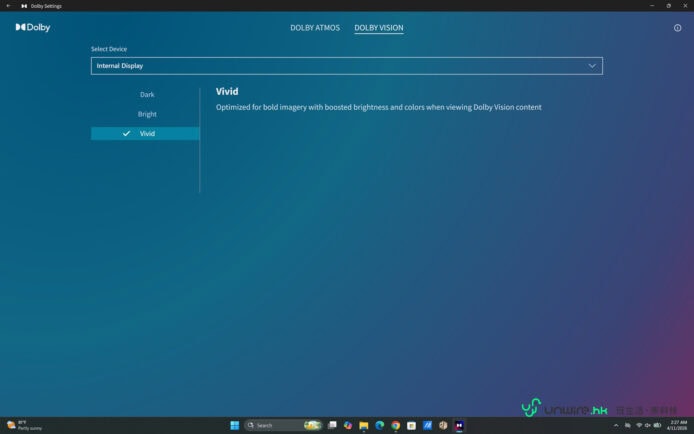This screenshot has width=694, height=434.
Task: Click the Wi-Fi network tray icon
Action: click(x=639, y=426)
